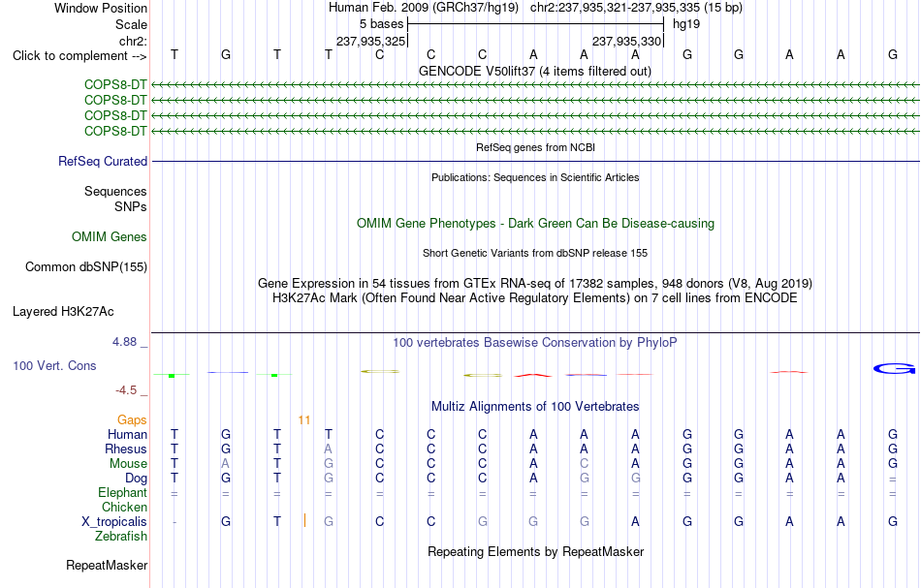Click 'Short Genetic Variants from dbSNP release 155'
Screen dimensions: 921x588
tap(535, 254)
